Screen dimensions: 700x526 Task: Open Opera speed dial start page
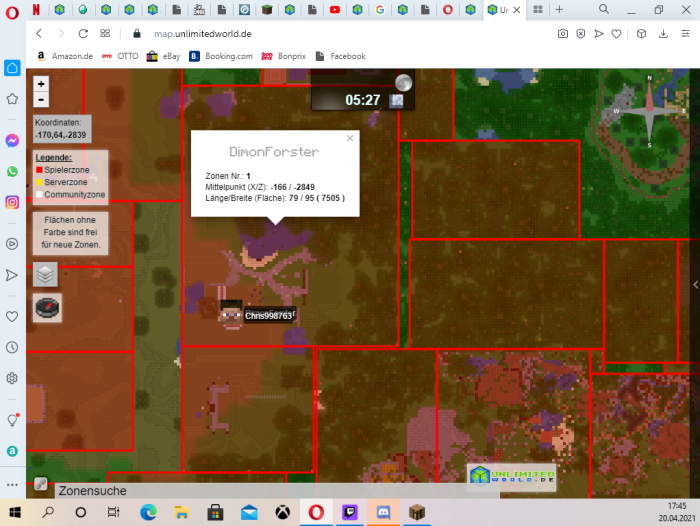coord(105,33)
